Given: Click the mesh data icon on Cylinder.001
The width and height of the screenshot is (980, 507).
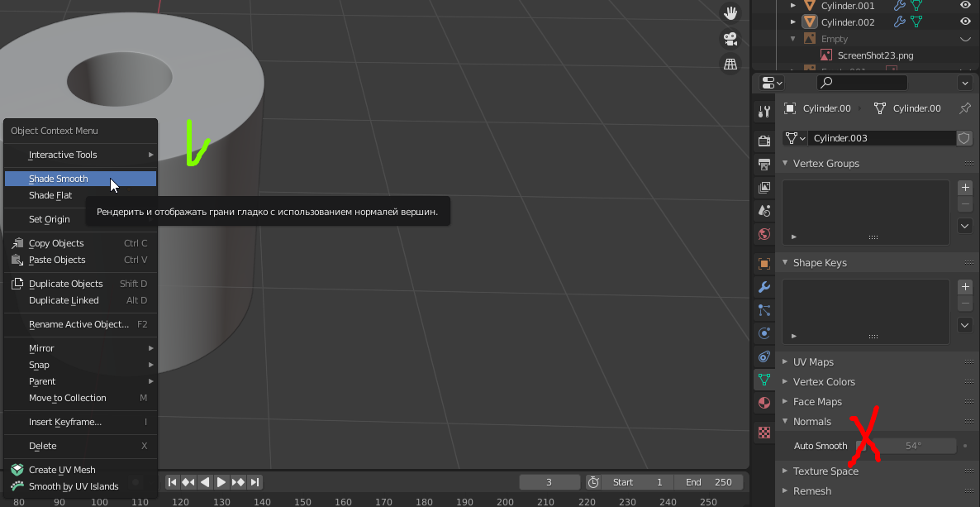Looking at the screenshot, I should pyautogui.click(x=917, y=6).
